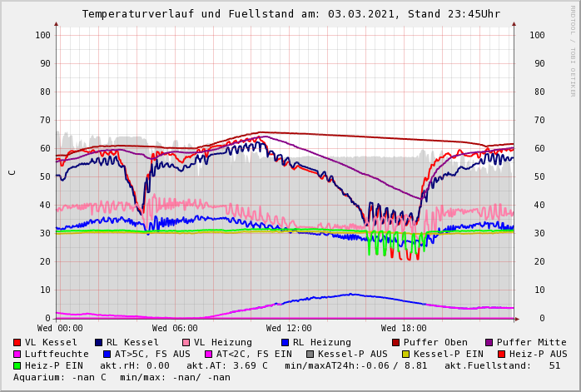The height and width of the screenshot is (392, 581).
Task: Select the pink VL Heizung legend swatch
Action: point(186,342)
